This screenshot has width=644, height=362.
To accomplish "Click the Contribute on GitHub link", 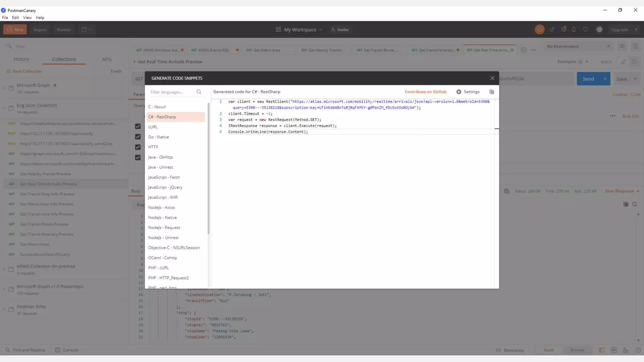I will point(425,92).
